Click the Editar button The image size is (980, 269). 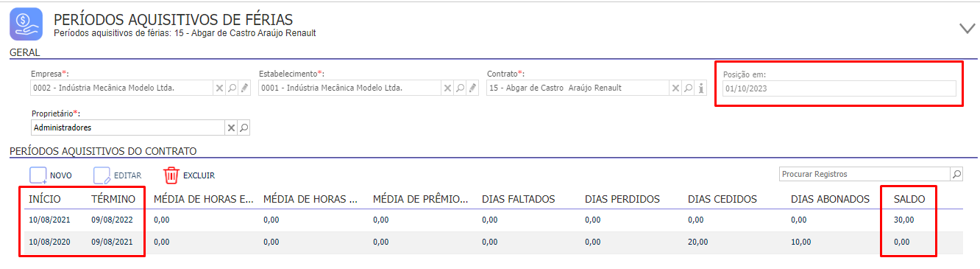117,175
